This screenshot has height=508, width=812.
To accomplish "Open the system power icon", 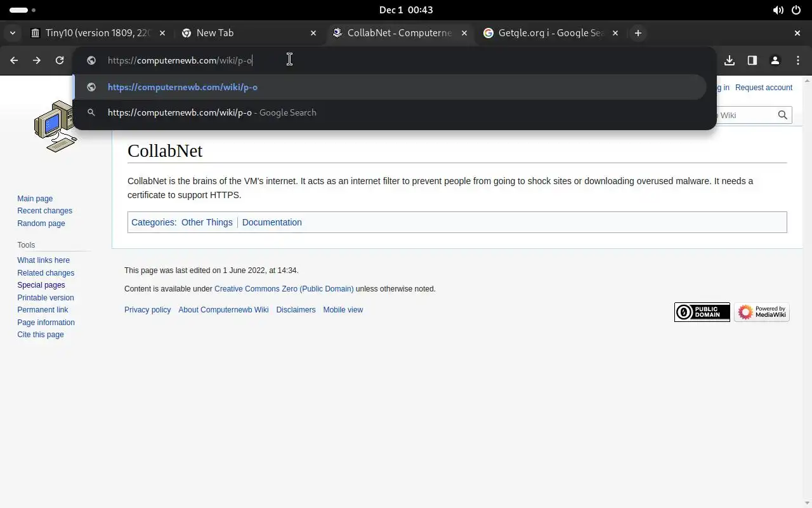I will (x=797, y=10).
